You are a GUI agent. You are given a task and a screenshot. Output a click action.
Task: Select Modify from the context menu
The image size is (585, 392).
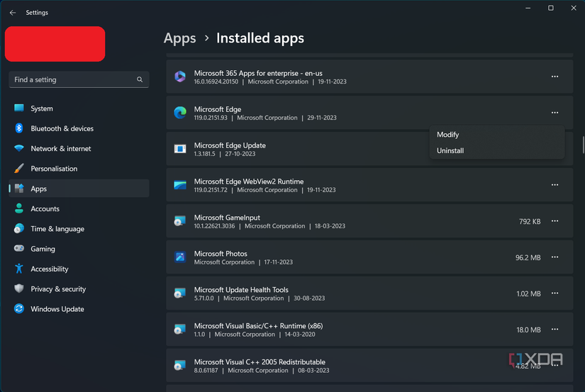pos(448,135)
